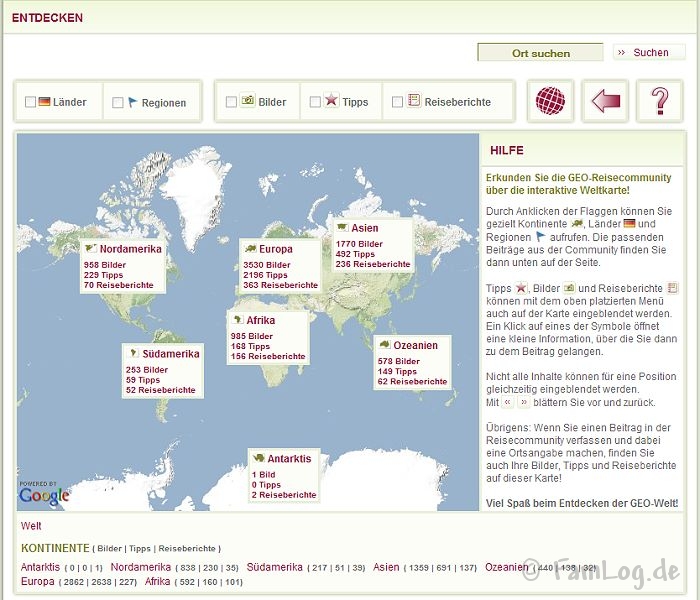The image size is (700, 600).
Task: Click '2 Reiseberichte' in Antarktis box
Action: click(x=283, y=495)
